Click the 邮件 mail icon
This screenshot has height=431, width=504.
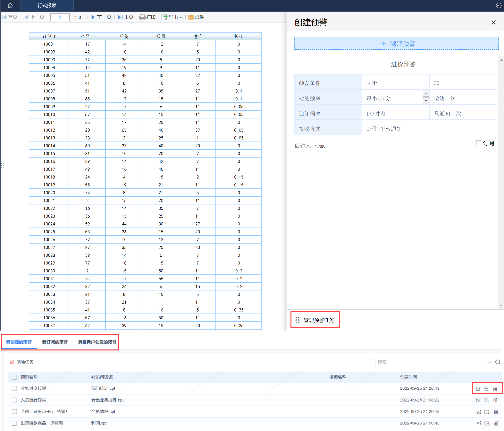pos(191,17)
